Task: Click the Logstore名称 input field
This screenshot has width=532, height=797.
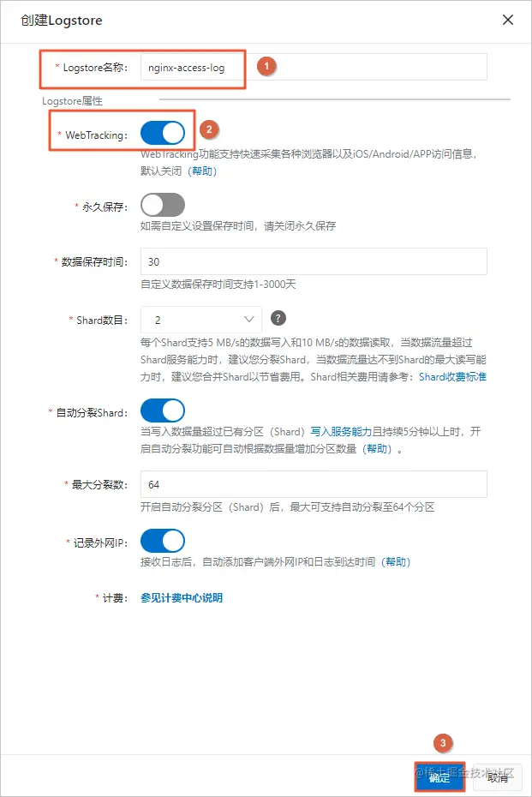Action: 314,67
